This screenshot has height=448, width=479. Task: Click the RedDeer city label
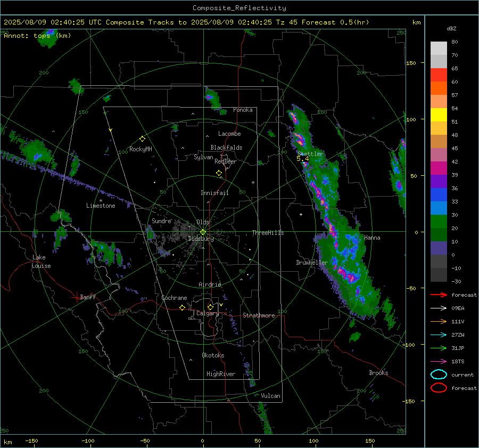click(226, 161)
